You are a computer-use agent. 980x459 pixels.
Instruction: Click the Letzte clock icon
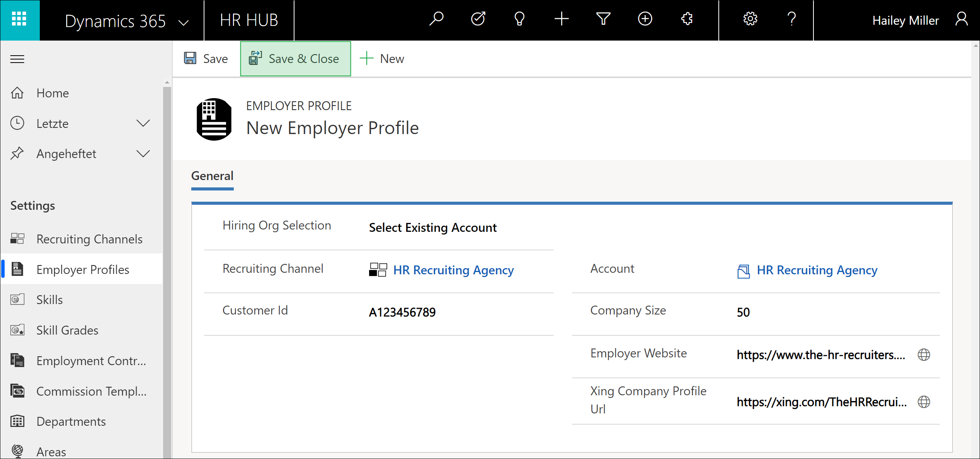pyautogui.click(x=17, y=123)
